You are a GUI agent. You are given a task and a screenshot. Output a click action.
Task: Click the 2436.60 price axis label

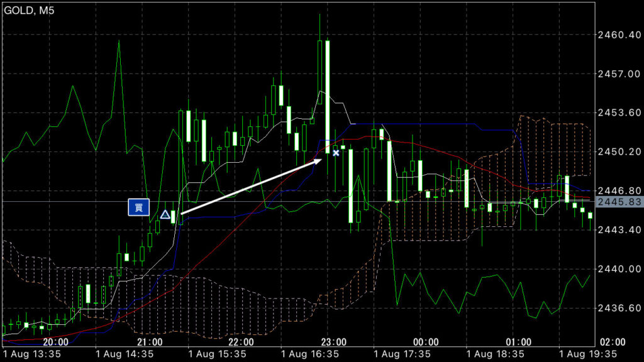[619, 308]
